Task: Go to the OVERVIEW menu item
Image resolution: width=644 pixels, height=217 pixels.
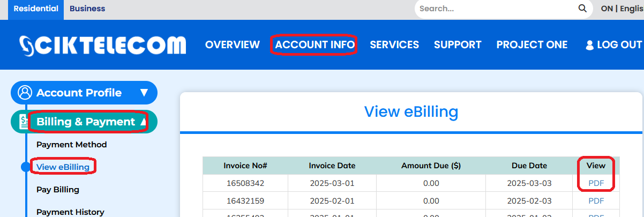Action: (232, 45)
